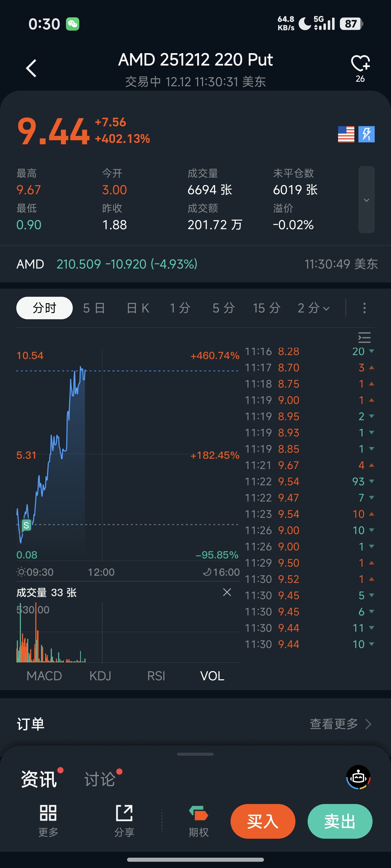Open chart settings three-dot menu
The height and width of the screenshot is (868, 391).
[364, 308]
